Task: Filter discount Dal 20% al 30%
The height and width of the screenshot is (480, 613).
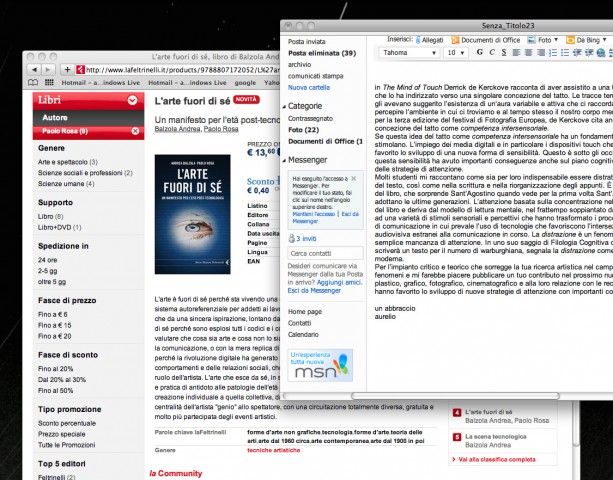Action: [x=62, y=380]
